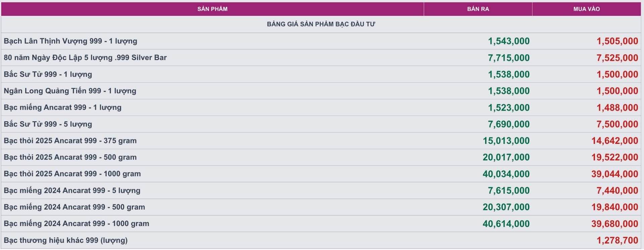Click the BẢNG GIÁ SẢN PHẨM BẠC ĐẦU TƯ heading
Screen dimensions: 644x250
[321, 24]
